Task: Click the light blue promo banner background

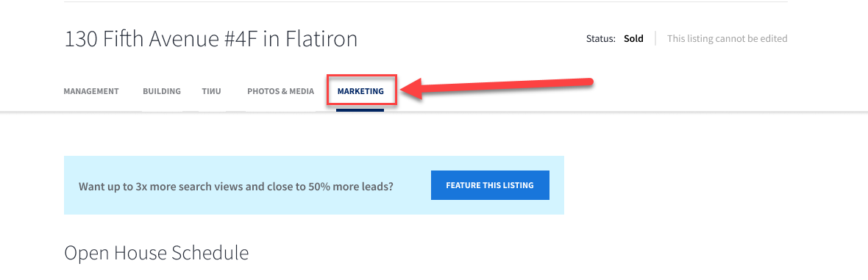Action: [x=314, y=185]
